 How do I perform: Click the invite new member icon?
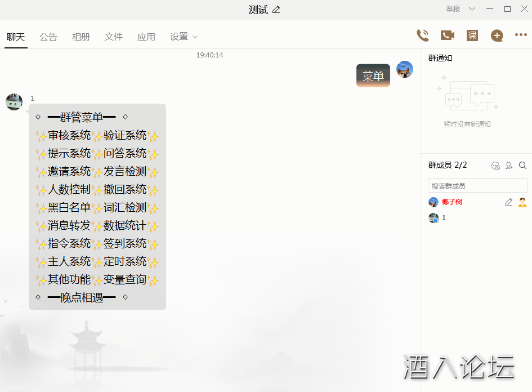[509, 166]
